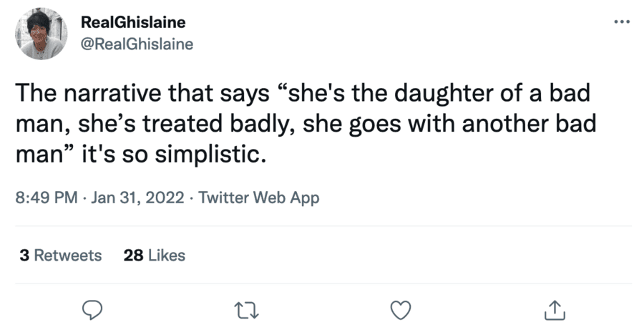Click the Jan 31, 2022 date

pyautogui.click(x=137, y=198)
